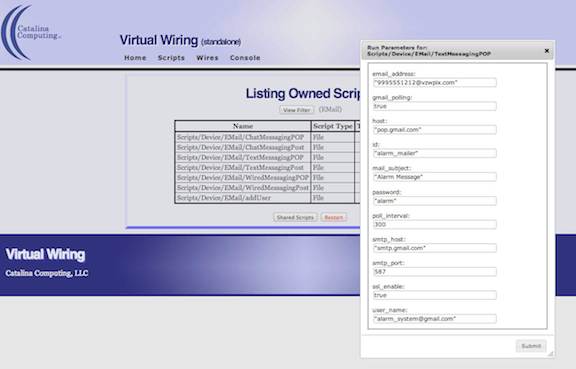576x369 pixels.
Task: Click the Virtual Wiring (standalone) title
Action: [x=180, y=40]
